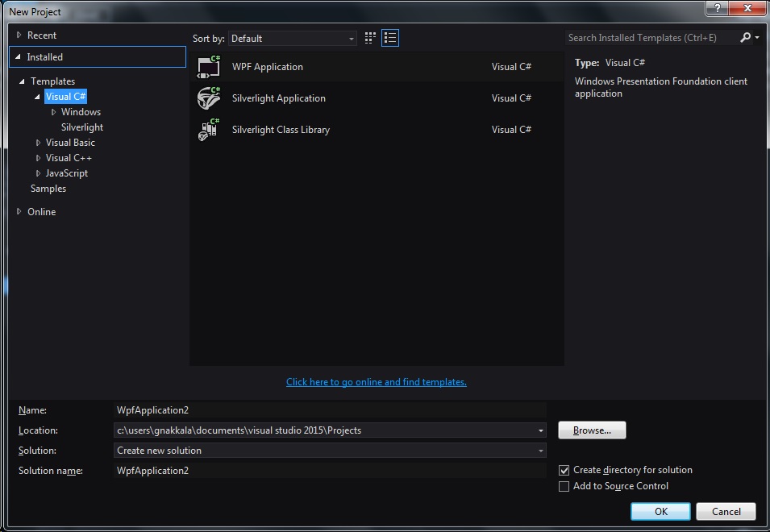Click the search magnifier icon
The width and height of the screenshot is (770, 532).
[747, 37]
